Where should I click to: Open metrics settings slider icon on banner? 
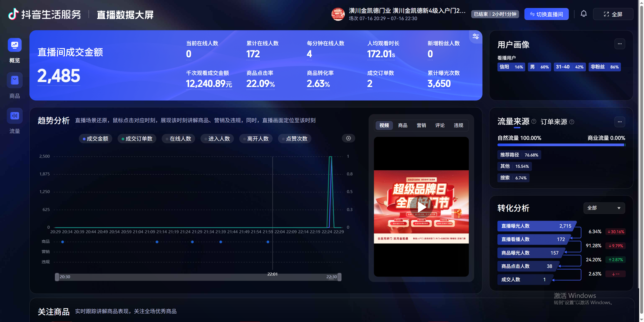click(x=475, y=36)
